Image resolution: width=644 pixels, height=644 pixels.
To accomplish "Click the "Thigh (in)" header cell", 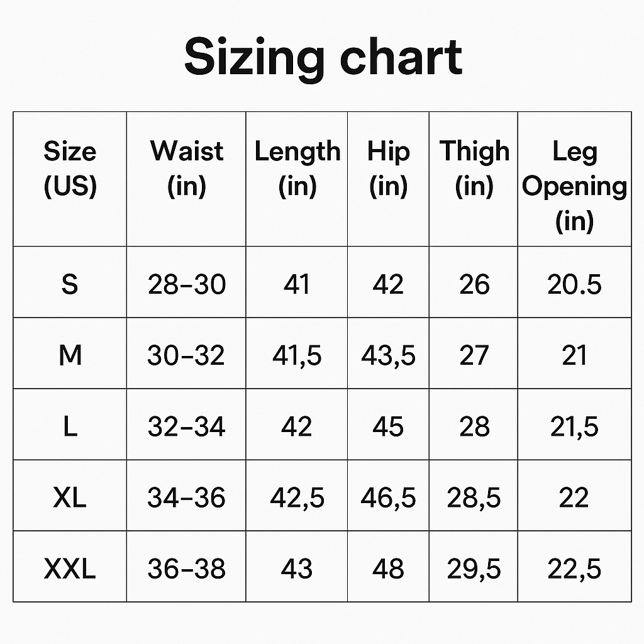I will tap(474, 169).
